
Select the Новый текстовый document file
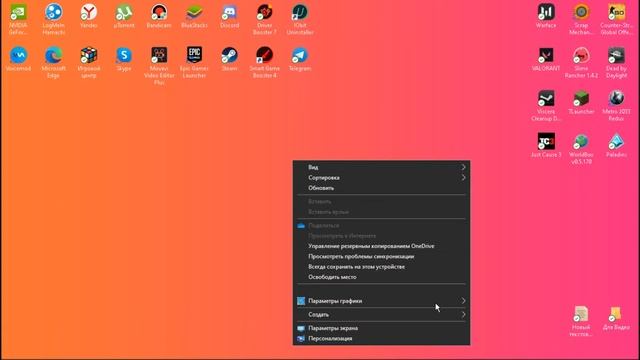coord(581,314)
